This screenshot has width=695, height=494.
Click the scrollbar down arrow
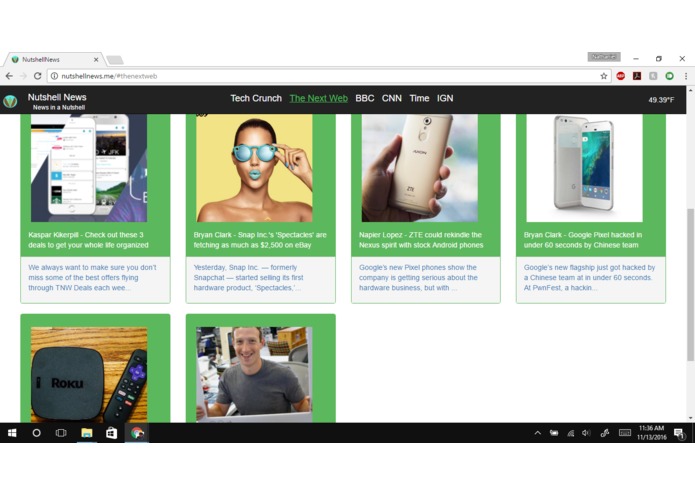click(x=690, y=418)
